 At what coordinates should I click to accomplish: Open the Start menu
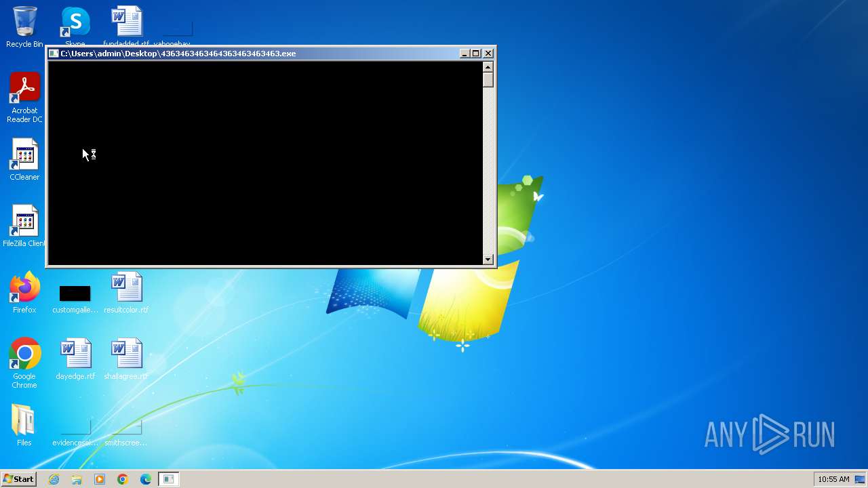click(x=19, y=479)
